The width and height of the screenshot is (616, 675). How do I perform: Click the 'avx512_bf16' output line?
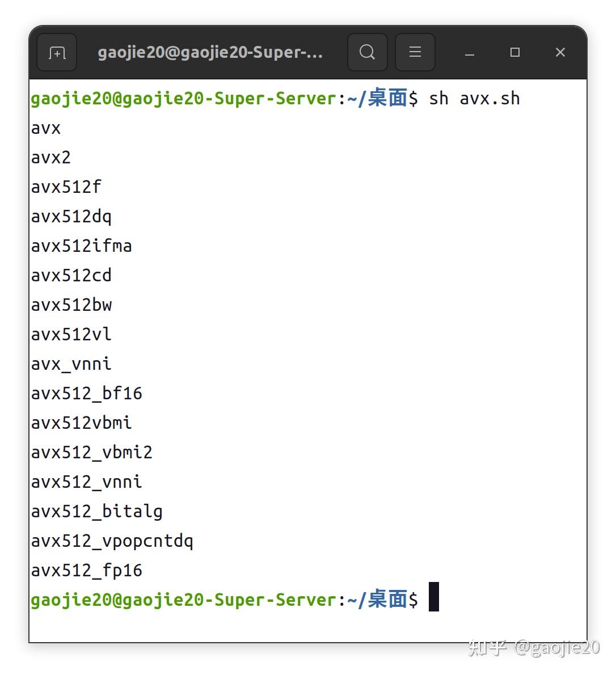pyautogui.click(x=86, y=394)
